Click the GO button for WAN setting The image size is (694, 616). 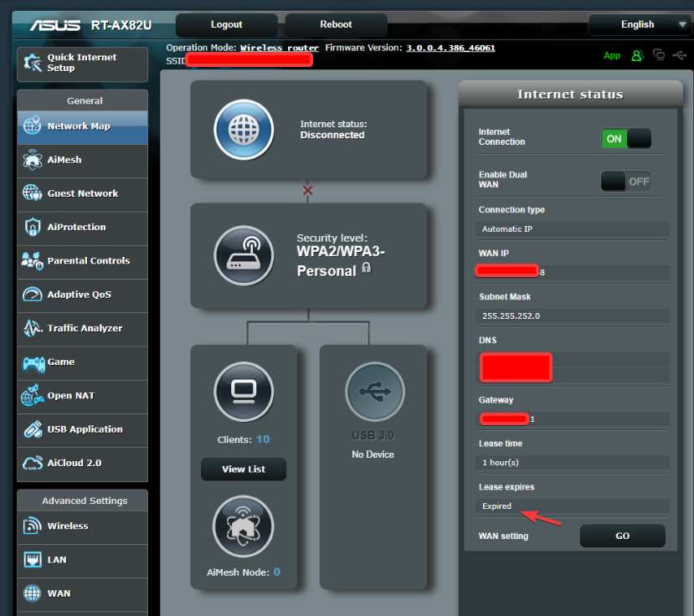(622, 536)
